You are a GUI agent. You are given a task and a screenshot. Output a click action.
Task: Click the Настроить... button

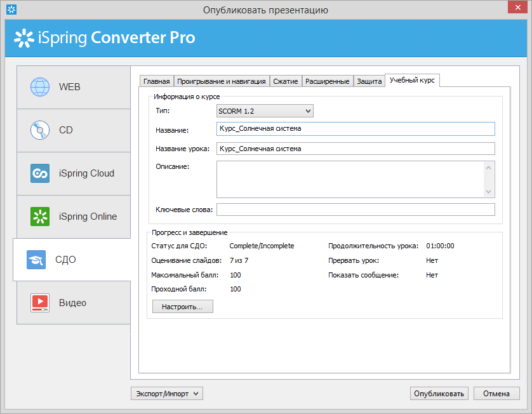tap(183, 307)
